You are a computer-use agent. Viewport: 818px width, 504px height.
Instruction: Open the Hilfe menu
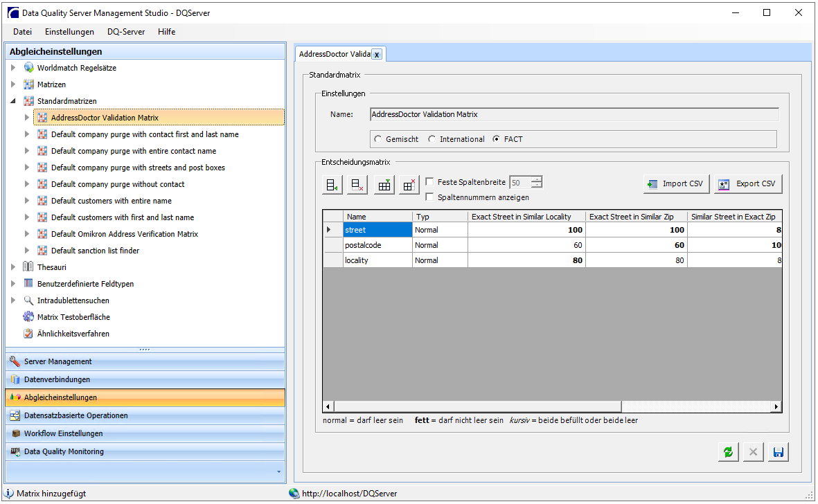point(166,32)
